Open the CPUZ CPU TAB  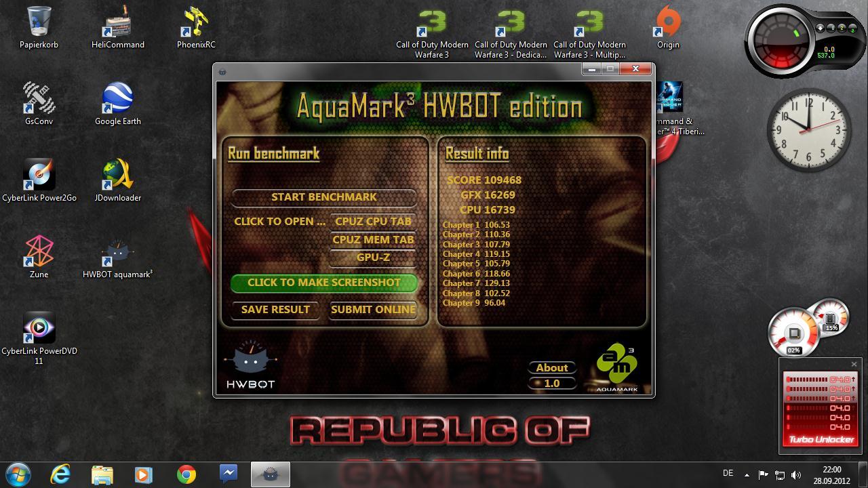(x=373, y=221)
